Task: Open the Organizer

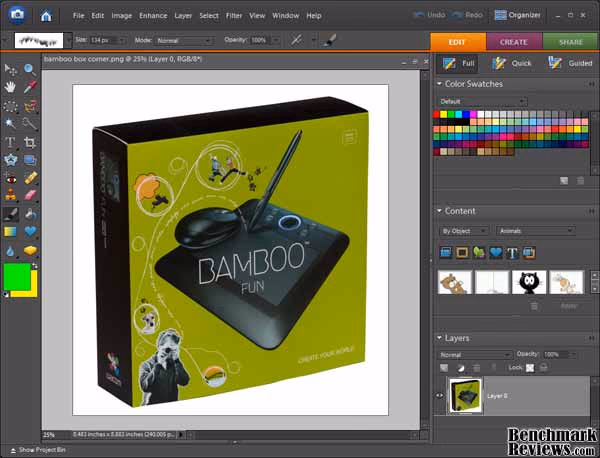Action: pyautogui.click(x=517, y=15)
